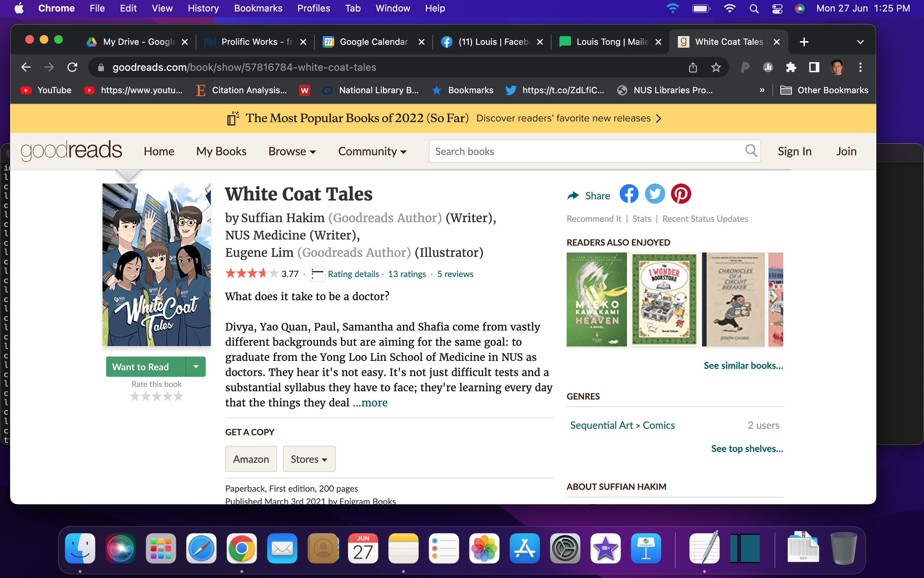
Task: Open the Heaven by Mieko Kawakami cover
Action: pyautogui.click(x=596, y=299)
